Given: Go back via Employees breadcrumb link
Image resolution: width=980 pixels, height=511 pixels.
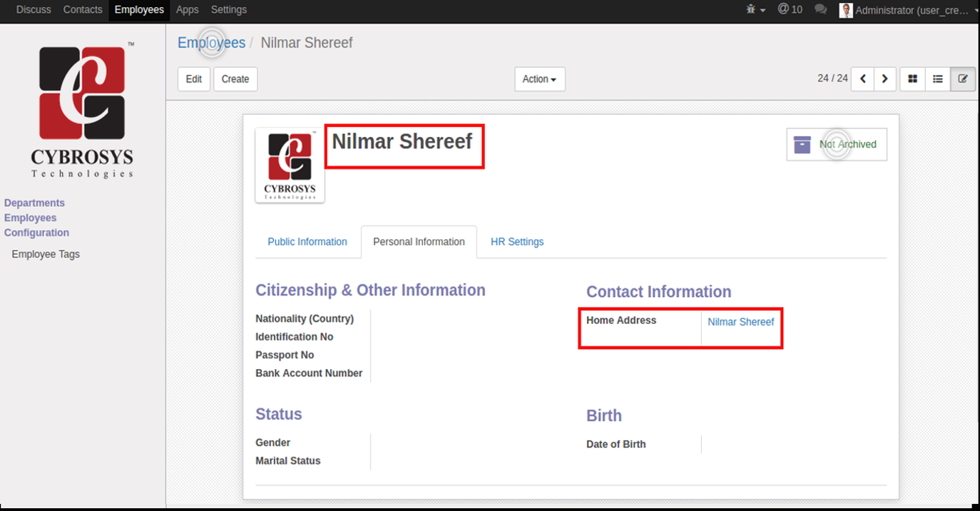Looking at the screenshot, I should (211, 43).
